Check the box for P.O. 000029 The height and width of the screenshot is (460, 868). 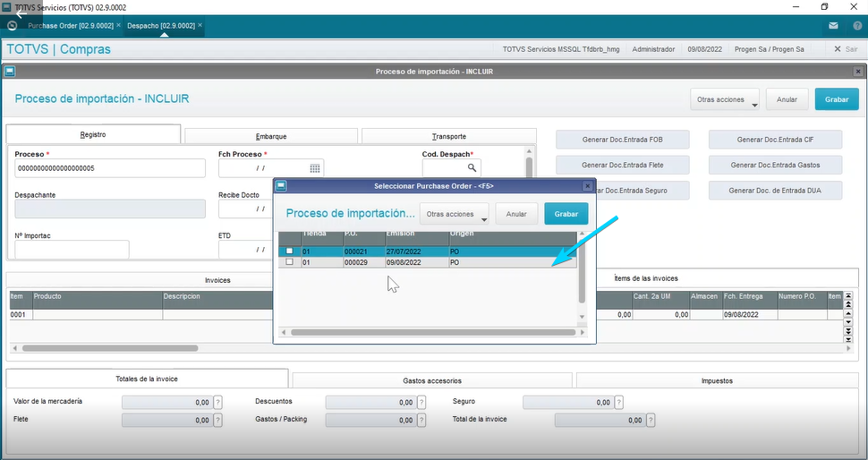290,262
